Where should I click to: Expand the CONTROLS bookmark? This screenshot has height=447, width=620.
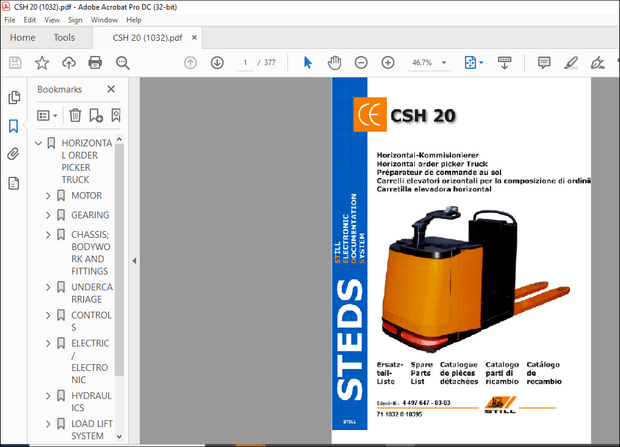48,315
